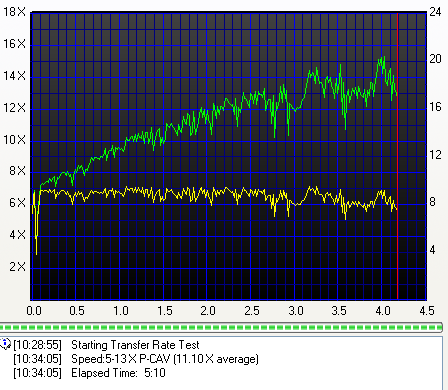Click the red position marker line
The width and height of the screenshot is (448, 390).
[x=397, y=156]
